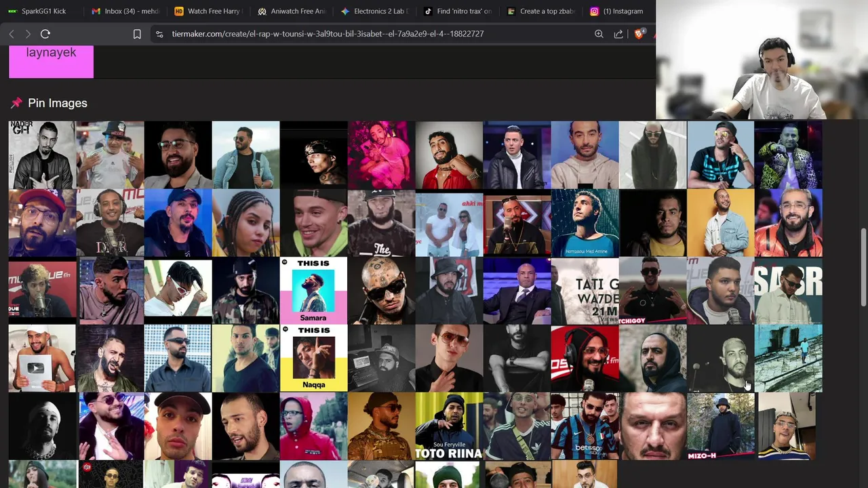Click the page vertical scrollbar thumb
868x488 pixels.
863,268
